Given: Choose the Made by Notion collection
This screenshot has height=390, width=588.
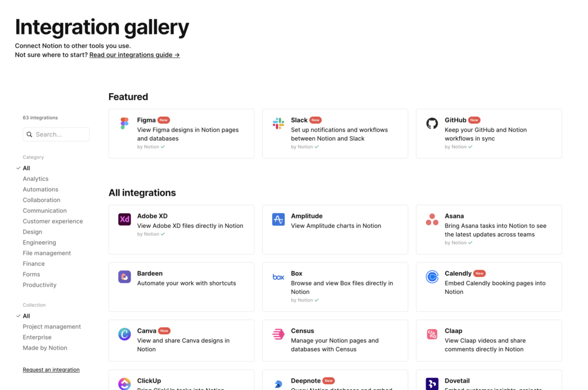Looking at the screenshot, I should coord(45,347).
